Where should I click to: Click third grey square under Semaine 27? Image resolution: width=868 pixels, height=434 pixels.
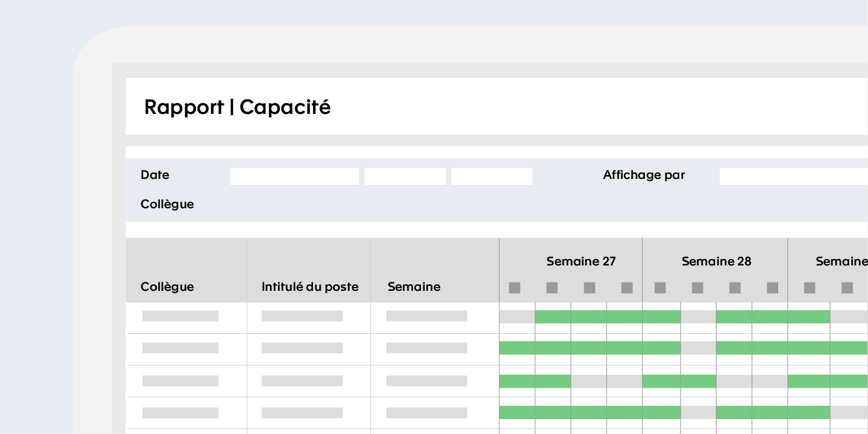pyautogui.click(x=590, y=288)
